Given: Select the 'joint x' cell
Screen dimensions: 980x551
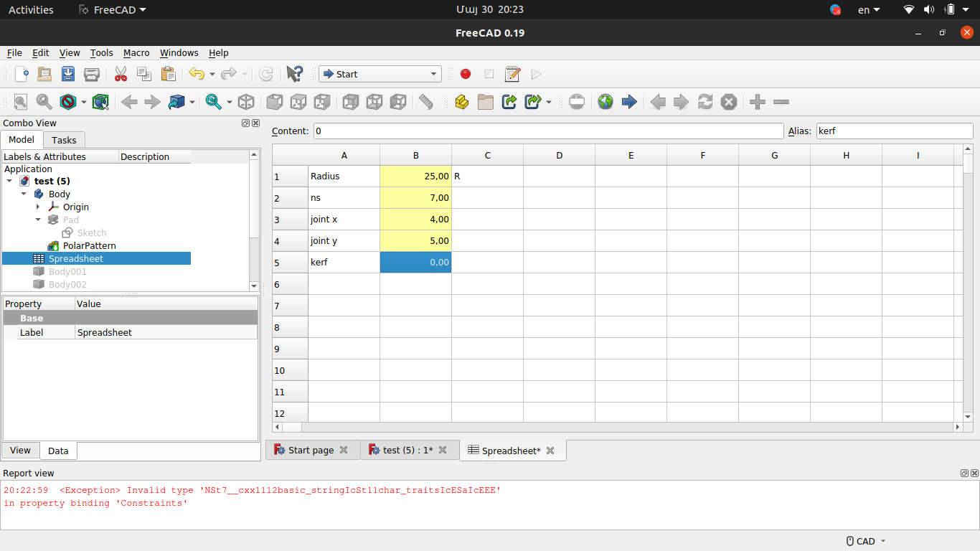Looking at the screenshot, I should click(344, 220).
